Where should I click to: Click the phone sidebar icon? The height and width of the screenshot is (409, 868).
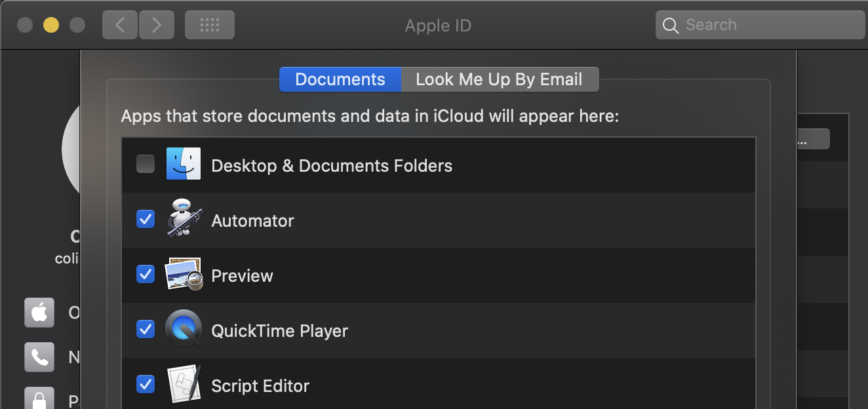point(39,357)
